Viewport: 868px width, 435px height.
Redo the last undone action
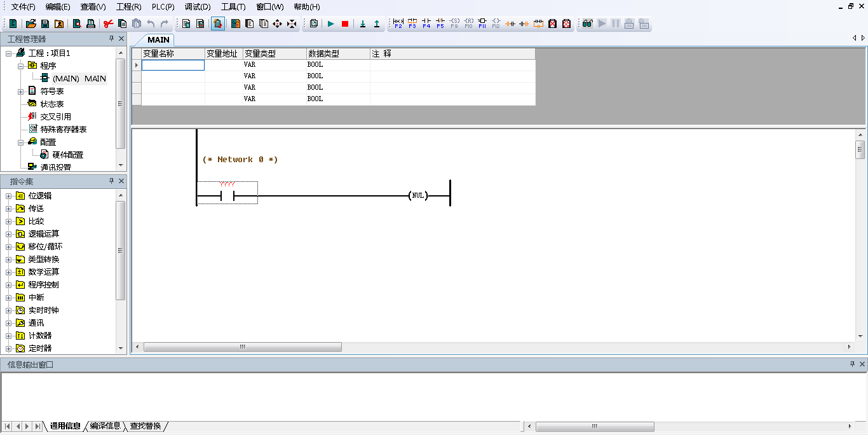165,24
